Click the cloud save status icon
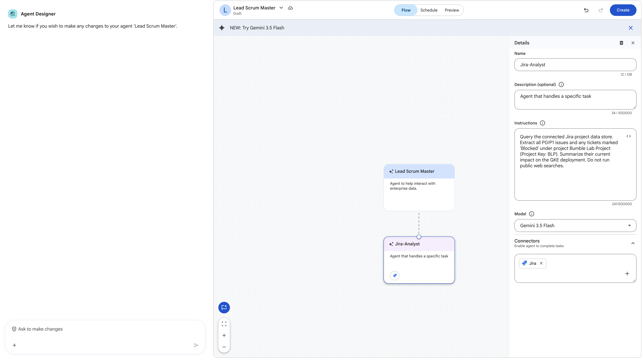Image resolution: width=644 pixels, height=362 pixels. click(290, 8)
